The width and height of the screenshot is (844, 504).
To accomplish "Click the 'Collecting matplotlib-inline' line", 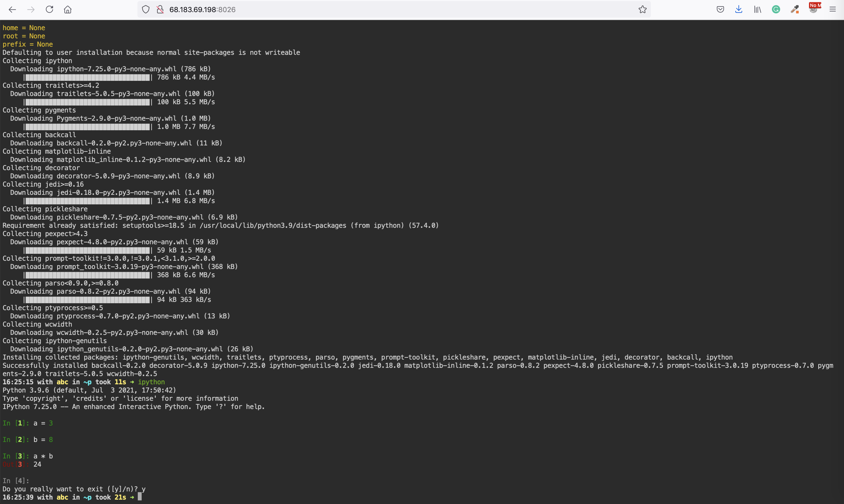I will tap(57, 151).
